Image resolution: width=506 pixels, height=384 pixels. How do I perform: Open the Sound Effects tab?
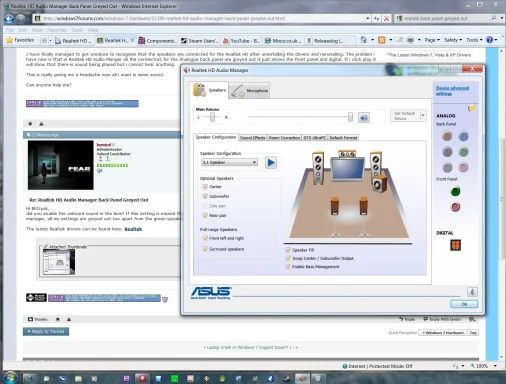[x=253, y=138]
